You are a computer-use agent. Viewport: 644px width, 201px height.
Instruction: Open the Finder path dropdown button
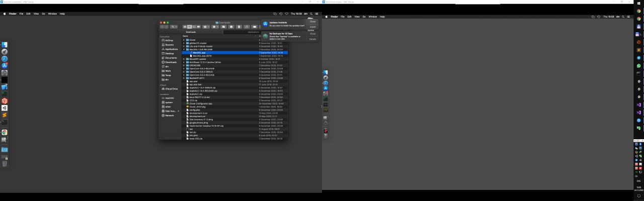tap(174, 27)
